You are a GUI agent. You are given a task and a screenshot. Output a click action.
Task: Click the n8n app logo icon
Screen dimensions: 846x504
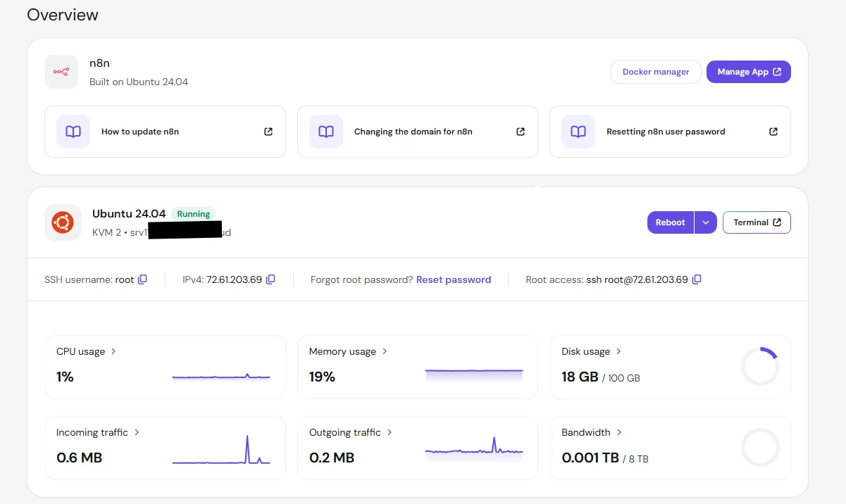pyautogui.click(x=61, y=72)
